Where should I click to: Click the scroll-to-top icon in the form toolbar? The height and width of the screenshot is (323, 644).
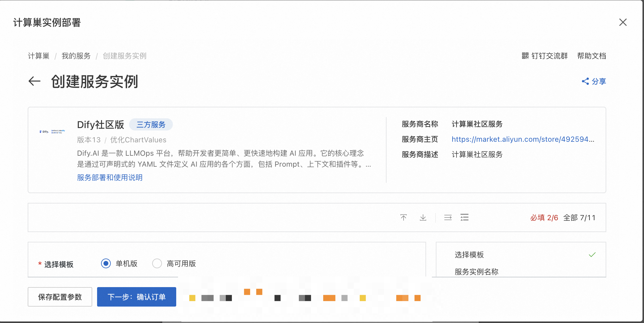[404, 217]
